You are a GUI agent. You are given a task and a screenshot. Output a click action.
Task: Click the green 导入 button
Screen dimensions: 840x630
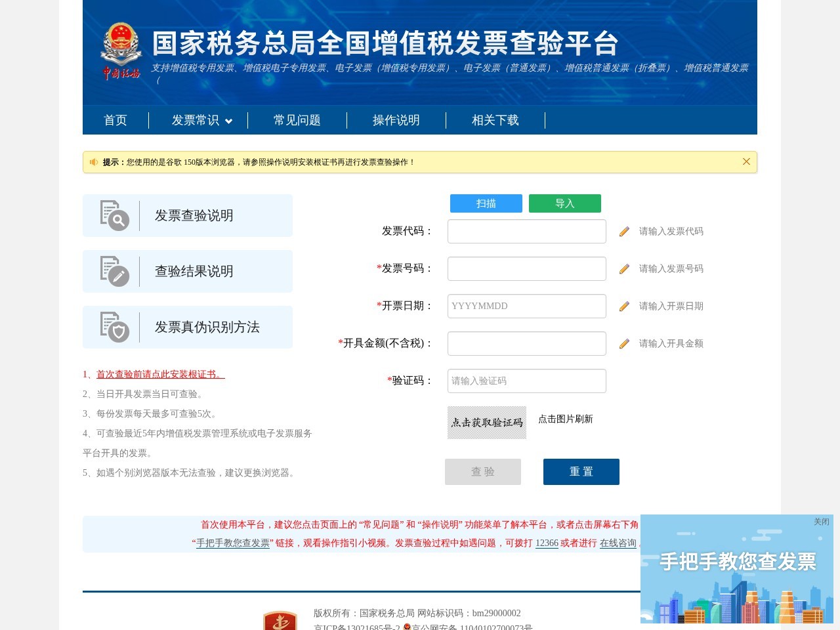pos(565,203)
